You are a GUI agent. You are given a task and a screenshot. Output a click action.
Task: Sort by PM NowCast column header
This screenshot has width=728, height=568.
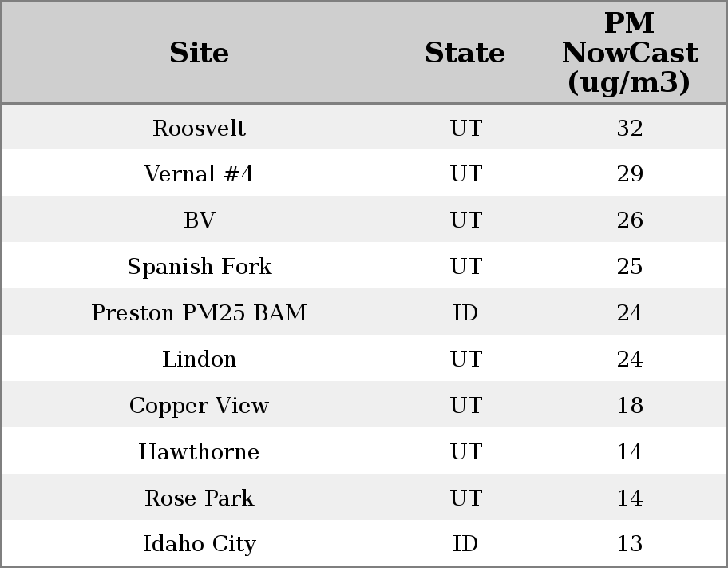point(629,53)
